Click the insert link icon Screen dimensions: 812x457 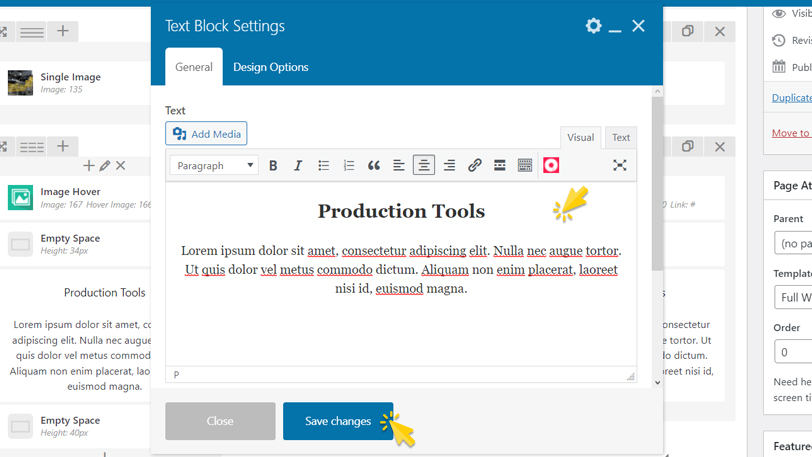coord(474,166)
